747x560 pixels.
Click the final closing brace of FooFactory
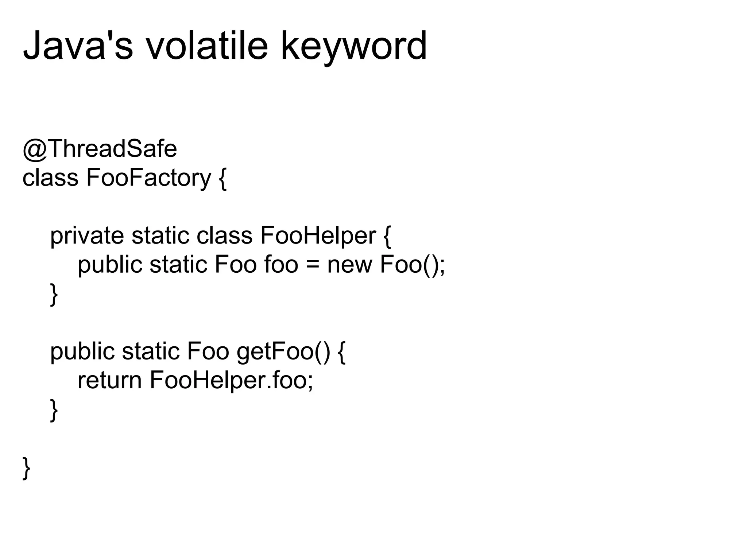pyautogui.click(x=26, y=468)
